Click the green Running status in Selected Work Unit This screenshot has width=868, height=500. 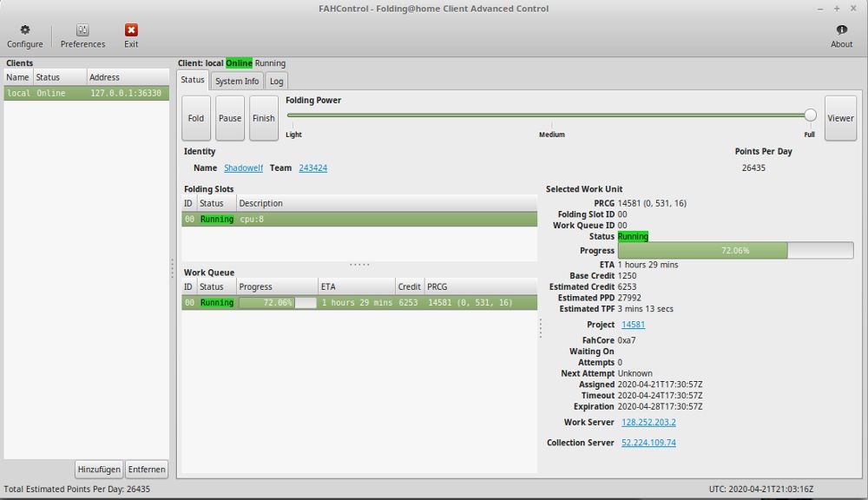633,236
